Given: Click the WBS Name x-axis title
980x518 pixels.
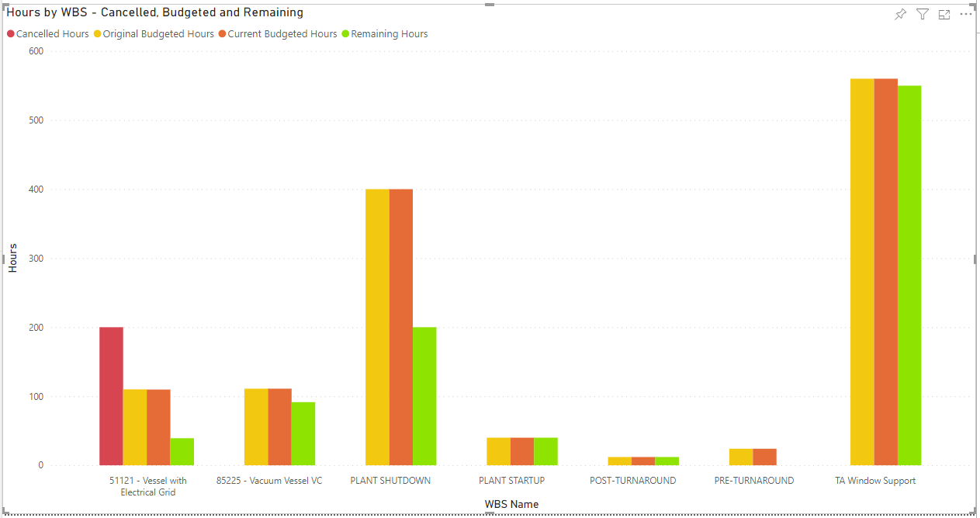Looking at the screenshot, I should click(x=511, y=504).
